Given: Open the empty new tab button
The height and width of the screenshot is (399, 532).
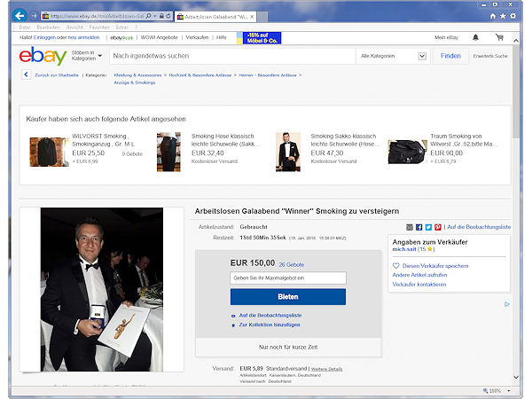Looking at the screenshot, I should coord(262,17).
